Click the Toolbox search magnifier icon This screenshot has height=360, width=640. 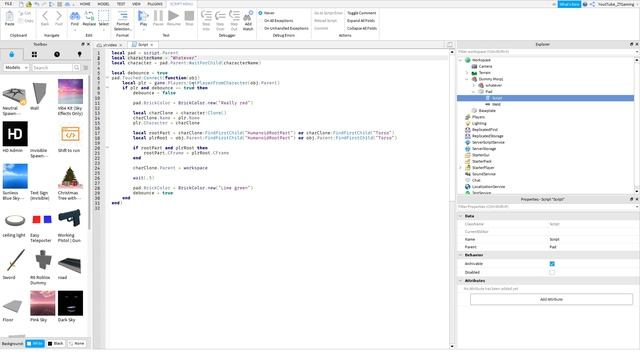(x=76, y=67)
